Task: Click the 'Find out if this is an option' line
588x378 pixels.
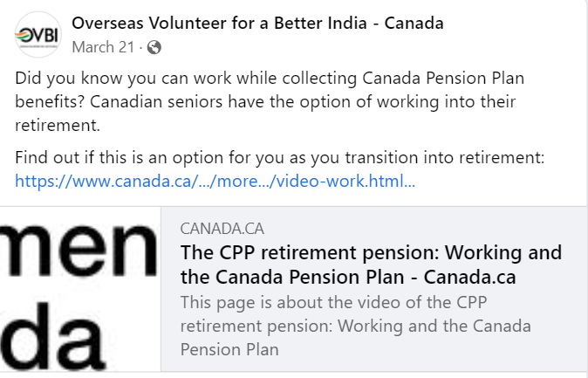Action: coord(279,158)
